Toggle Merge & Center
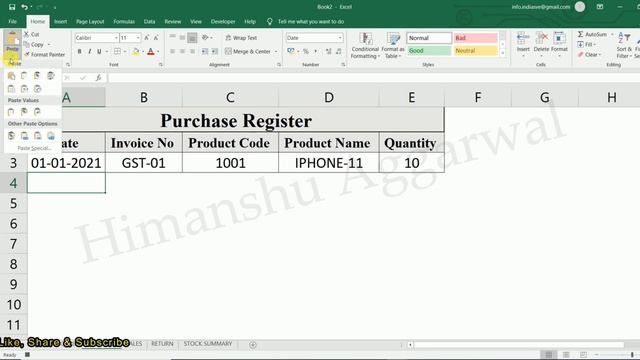 248,51
